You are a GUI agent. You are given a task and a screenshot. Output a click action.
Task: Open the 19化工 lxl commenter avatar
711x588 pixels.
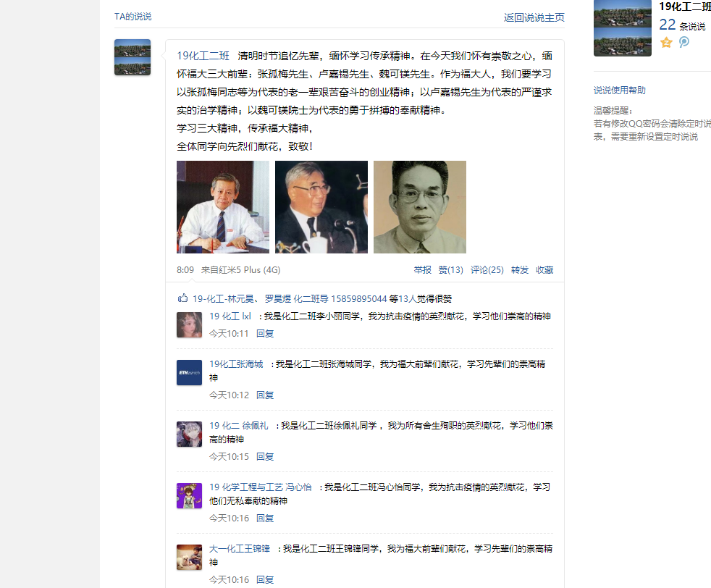click(x=189, y=324)
